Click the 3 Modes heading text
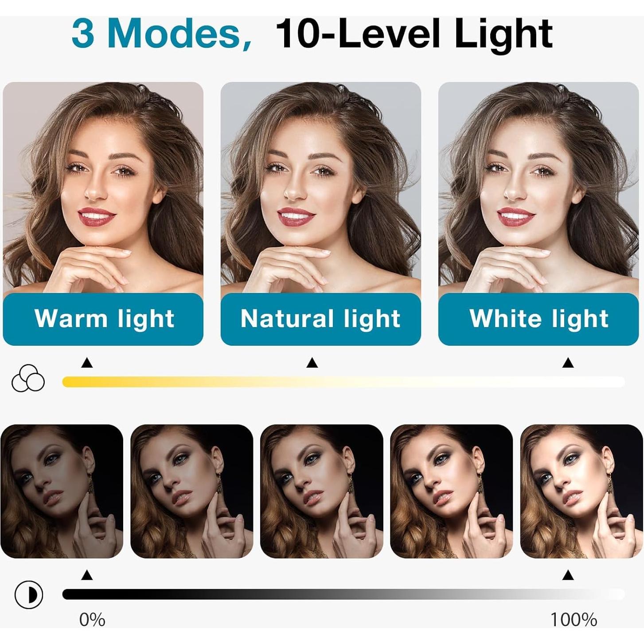Viewport: 644px width, 644px height. coord(162,35)
